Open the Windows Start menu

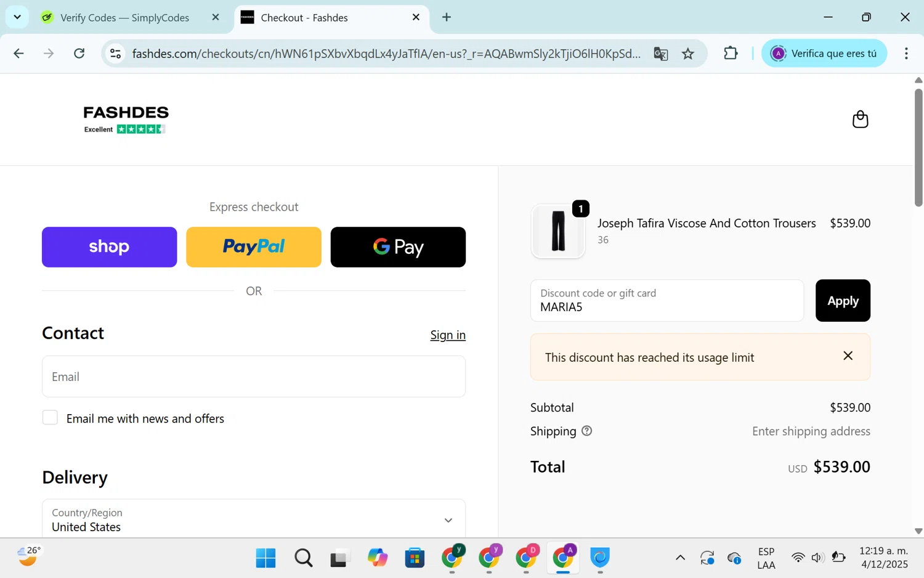(x=265, y=558)
